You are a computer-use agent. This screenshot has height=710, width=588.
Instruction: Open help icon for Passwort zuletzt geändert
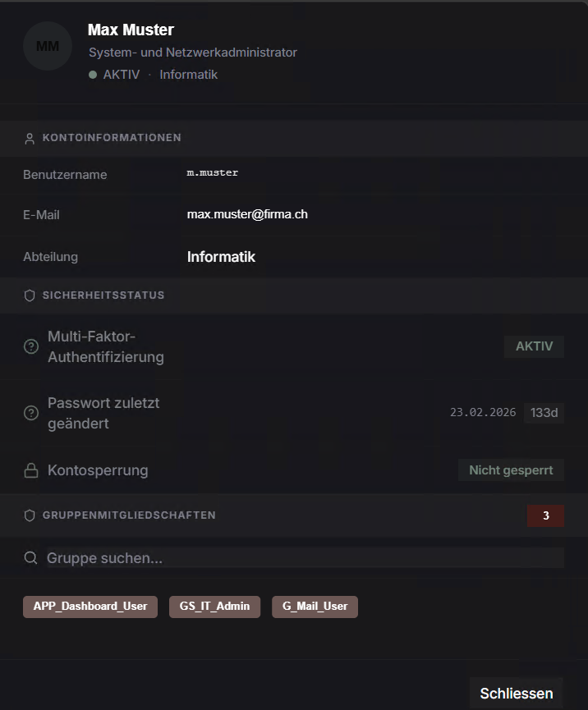(31, 413)
